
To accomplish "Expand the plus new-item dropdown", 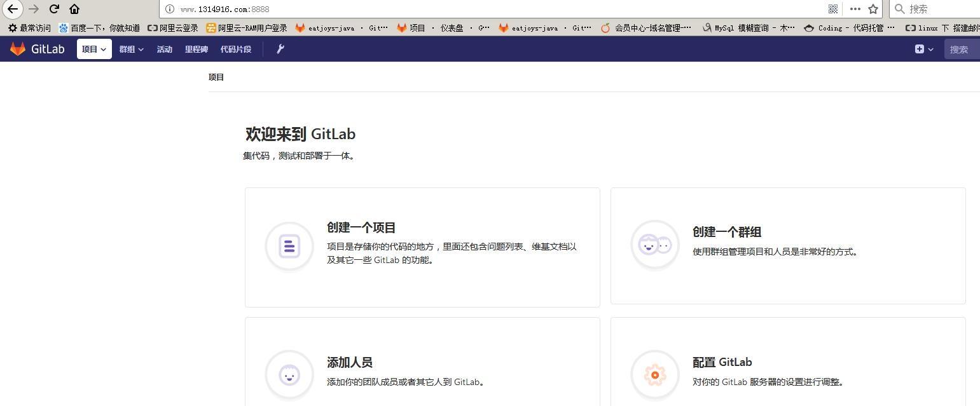I will [x=924, y=49].
